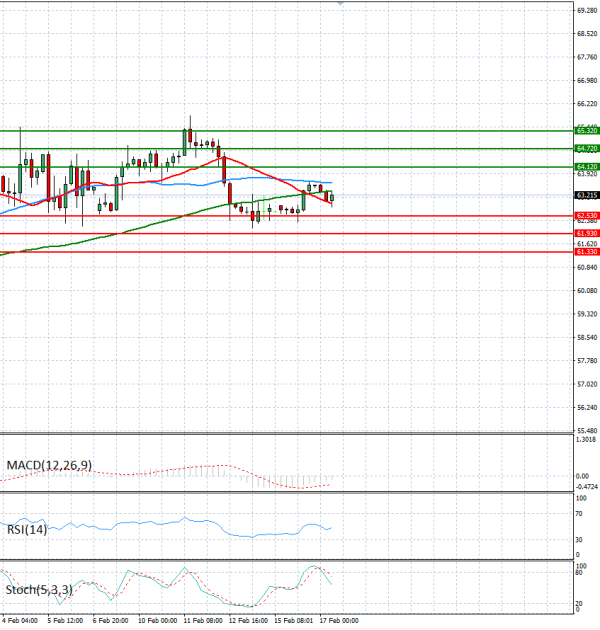Screen dimensions: 600x630
Task: Click the 17 Feb 00:00 time axis label
Action: [339, 621]
